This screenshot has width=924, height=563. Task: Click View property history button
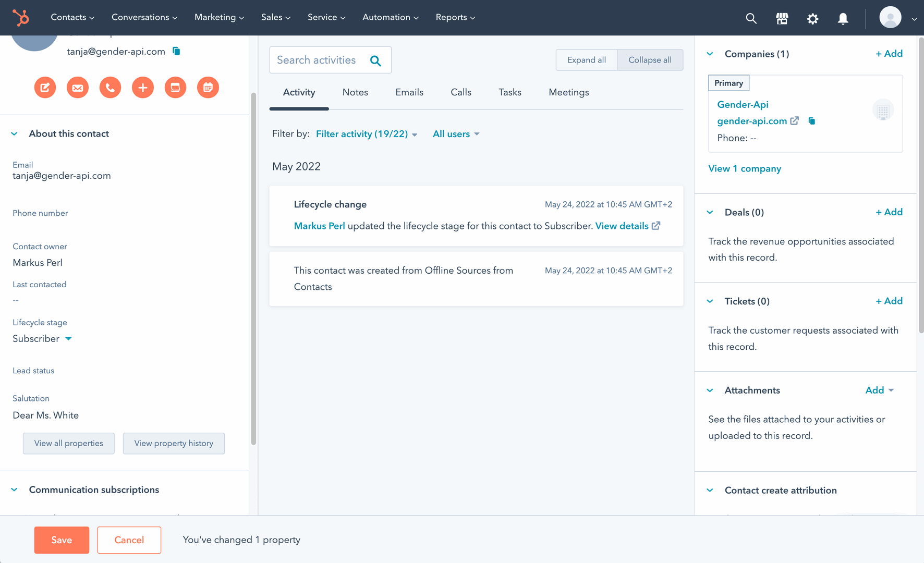coord(174,444)
